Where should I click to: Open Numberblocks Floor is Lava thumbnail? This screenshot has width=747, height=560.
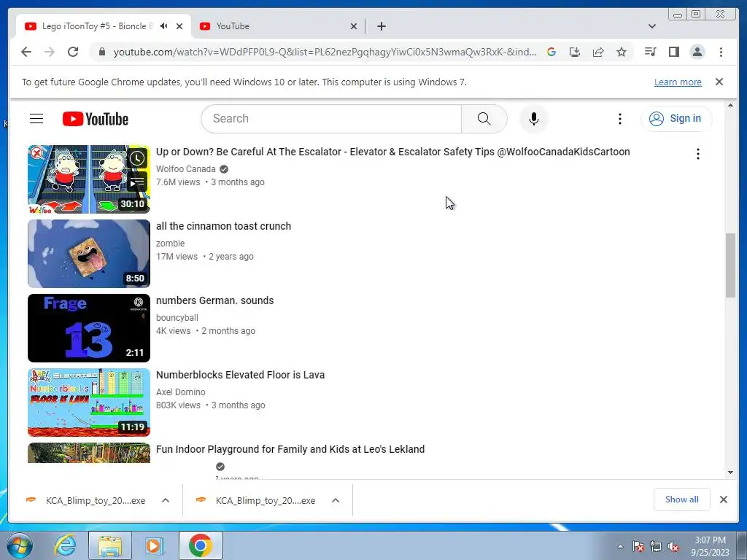pos(88,402)
